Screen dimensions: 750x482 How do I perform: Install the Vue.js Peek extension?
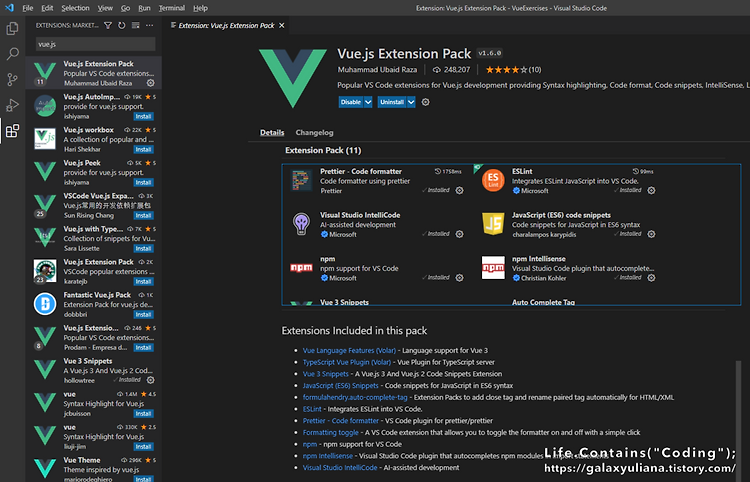(143, 182)
